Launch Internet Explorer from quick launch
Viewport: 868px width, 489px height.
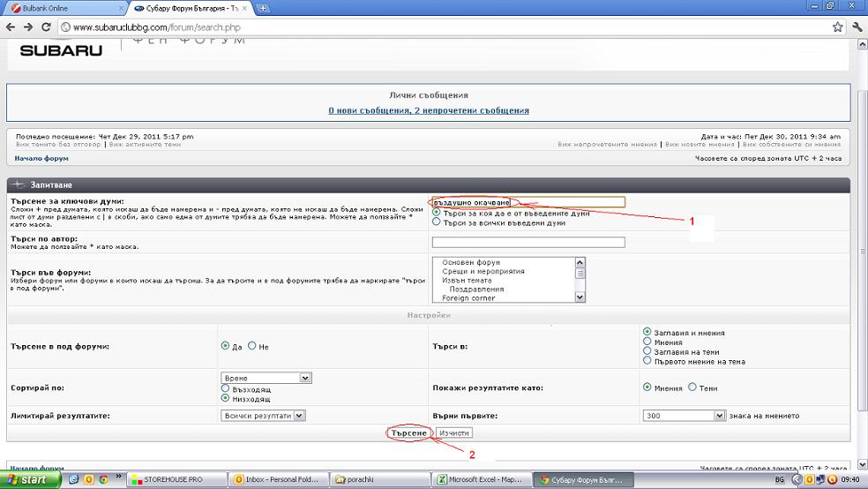click(x=73, y=479)
